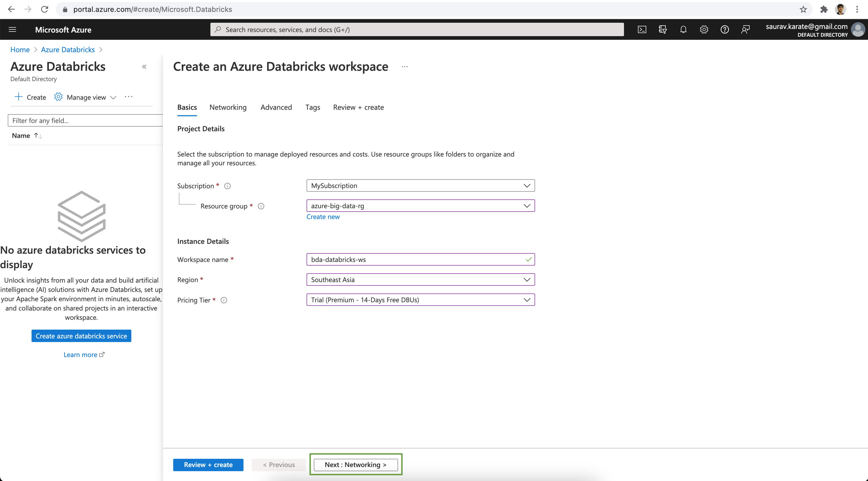This screenshot has width=868, height=481.
Task: Open the Feedback icon in header
Action: coord(745,30)
